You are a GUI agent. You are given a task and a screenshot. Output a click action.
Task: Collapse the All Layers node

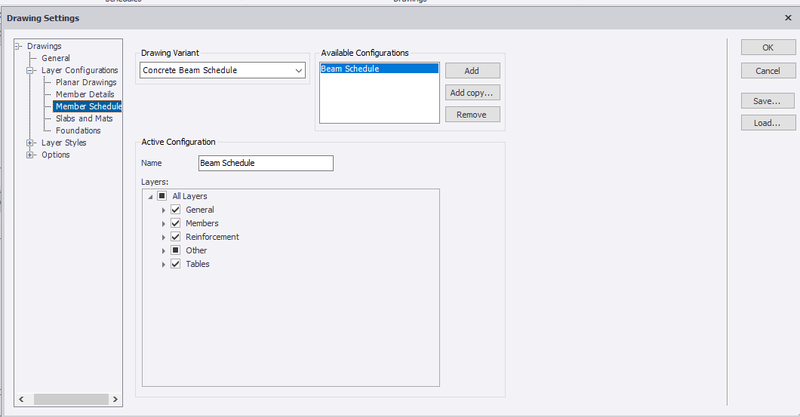[151, 197]
